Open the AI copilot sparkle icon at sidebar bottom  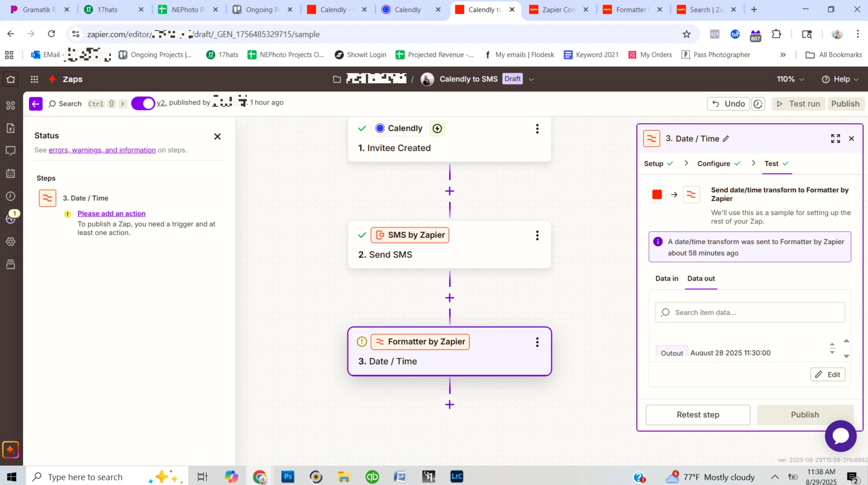click(10, 450)
